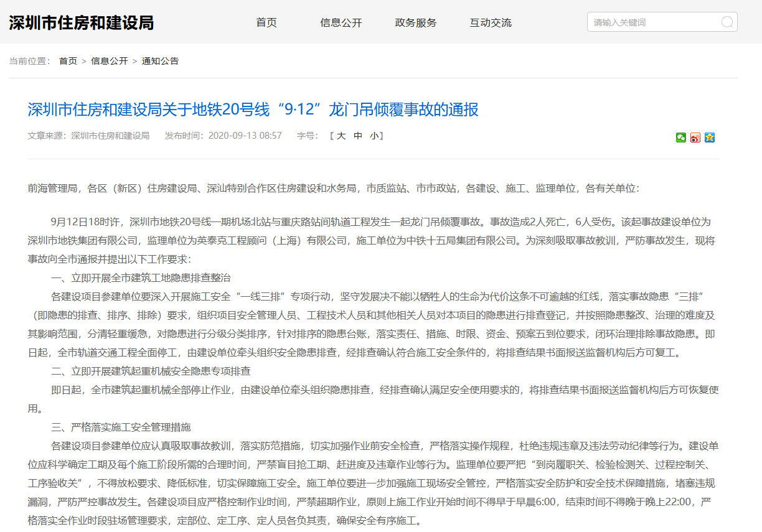Click section heading 三、严格落实施工安全管理措施
The height and width of the screenshot is (532, 762).
(x=121, y=427)
